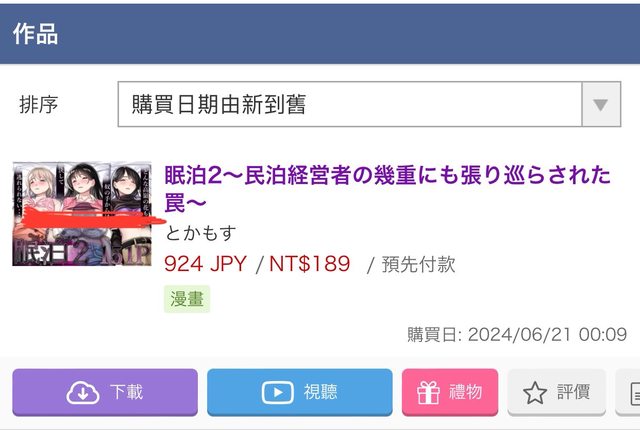Click the cloud download icon
The height and width of the screenshot is (430, 640).
[x=83, y=392]
